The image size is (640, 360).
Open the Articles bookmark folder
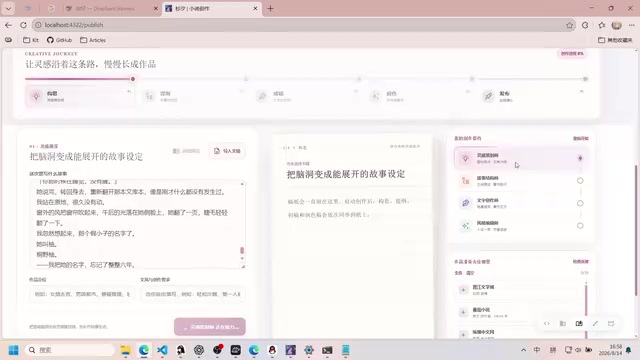click(93, 40)
